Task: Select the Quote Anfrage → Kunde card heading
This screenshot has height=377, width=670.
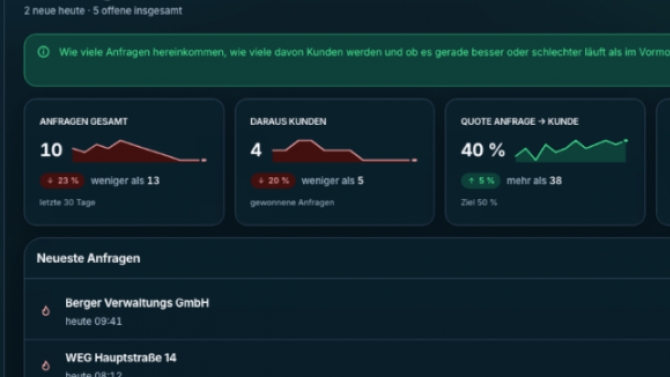Action: tap(520, 122)
